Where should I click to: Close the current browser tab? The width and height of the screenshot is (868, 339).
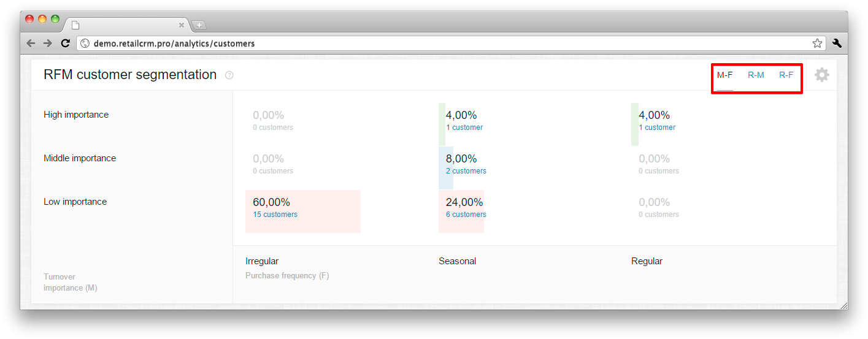point(182,25)
